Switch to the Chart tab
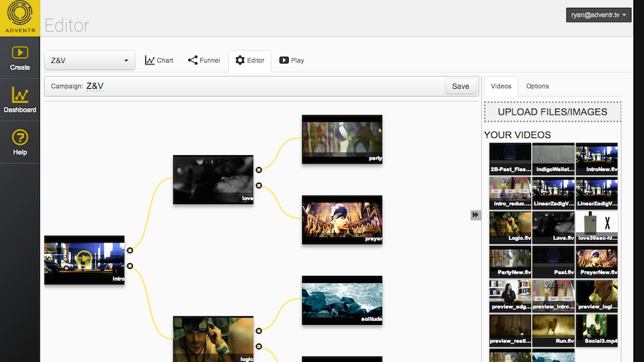This screenshot has height=362, width=644. coord(159,60)
